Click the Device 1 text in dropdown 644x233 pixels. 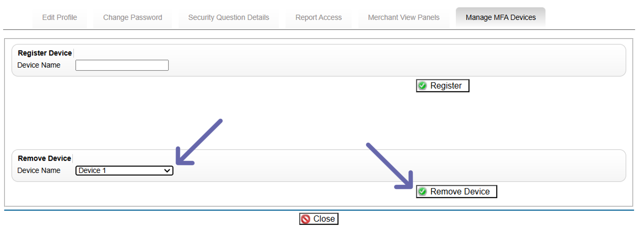click(92, 171)
